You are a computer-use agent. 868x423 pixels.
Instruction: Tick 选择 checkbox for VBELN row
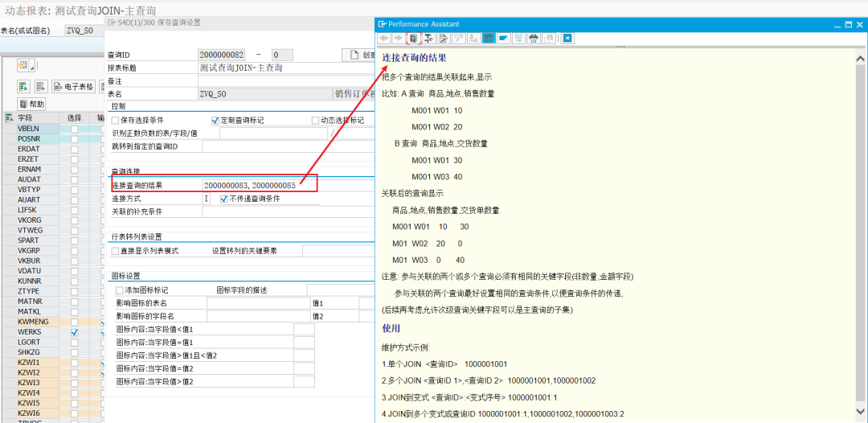pyautogui.click(x=74, y=129)
